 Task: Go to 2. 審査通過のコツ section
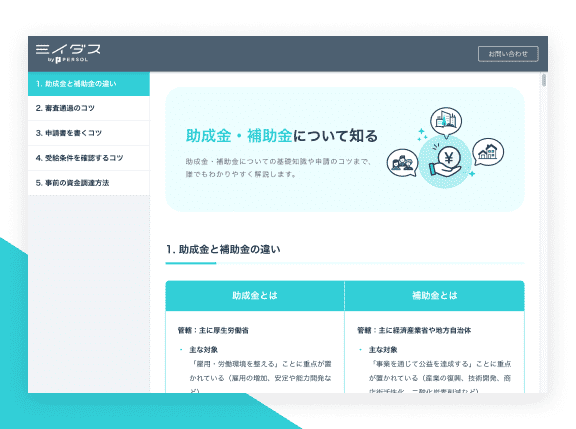coord(89,108)
